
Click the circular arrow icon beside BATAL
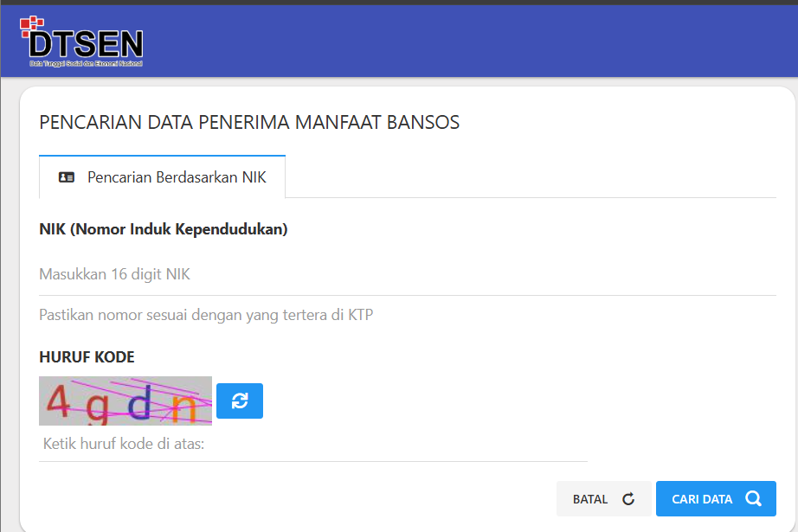point(628,499)
